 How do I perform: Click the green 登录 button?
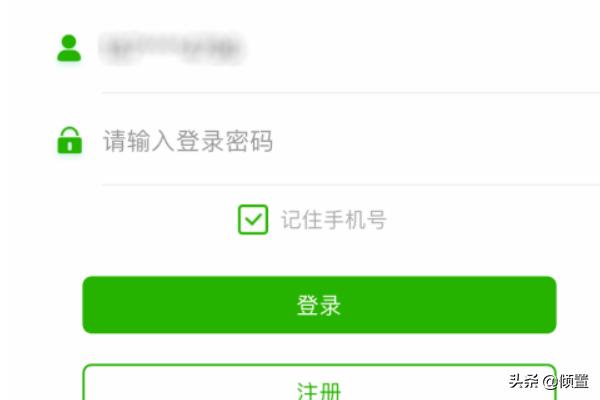pyautogui.click(x=320, y=305)
